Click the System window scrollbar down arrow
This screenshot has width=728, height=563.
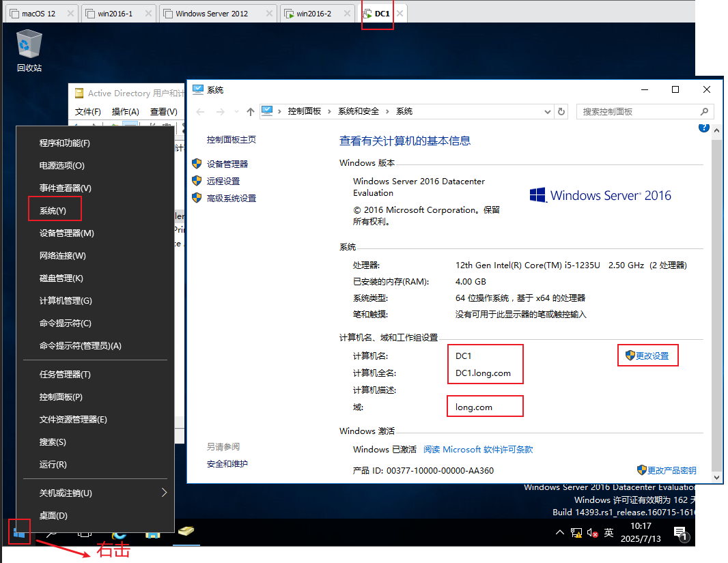[x=716, y=477]
